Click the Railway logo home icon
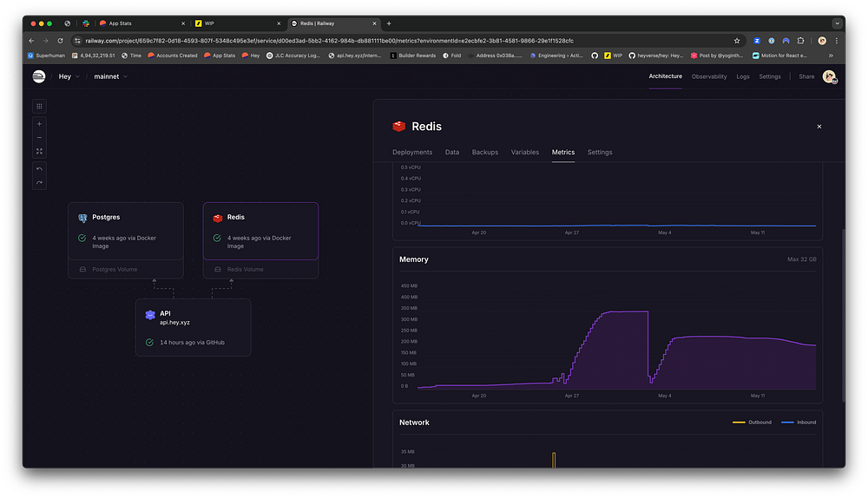Screen dimensions: 868x498 pos(39,76)
